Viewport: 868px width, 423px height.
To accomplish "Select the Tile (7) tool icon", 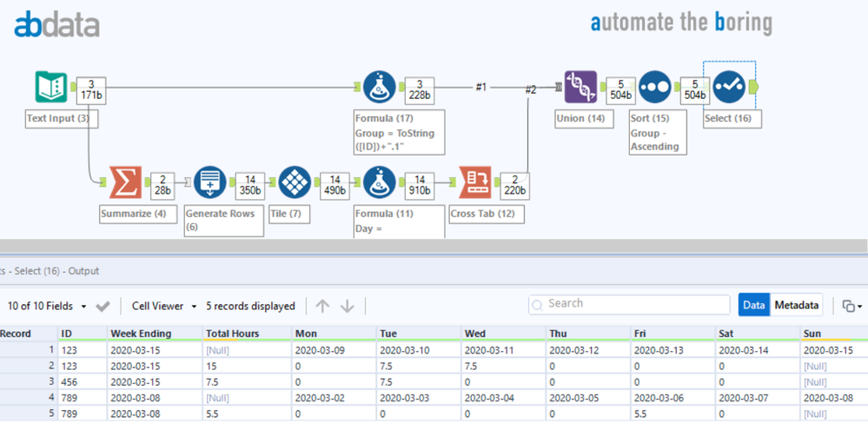I will pyautogui.click(x=295, y=182).
